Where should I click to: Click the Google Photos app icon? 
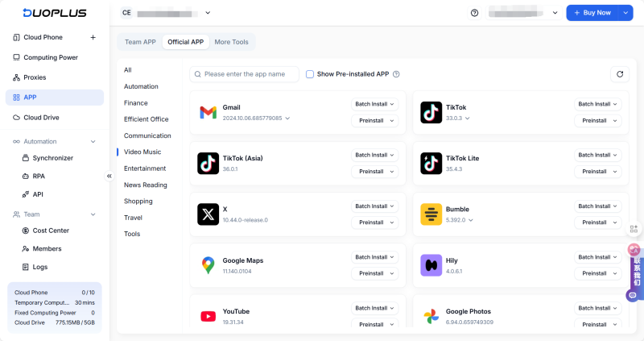[x=431, y=316]
